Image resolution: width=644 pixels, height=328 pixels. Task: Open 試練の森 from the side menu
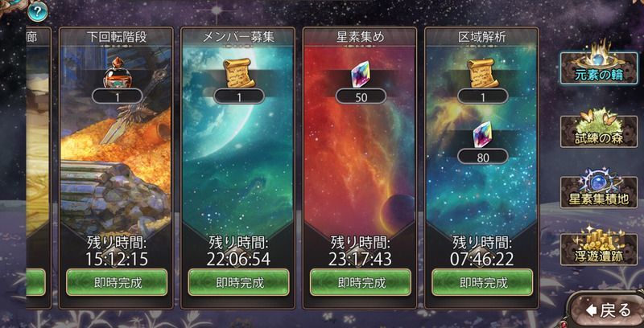pos(599,131)
